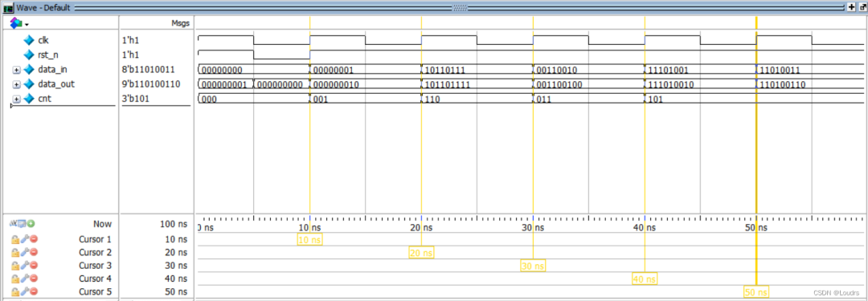Remove Cursor 5 with red minus icon
868x301 pixels.
point(33,291)
